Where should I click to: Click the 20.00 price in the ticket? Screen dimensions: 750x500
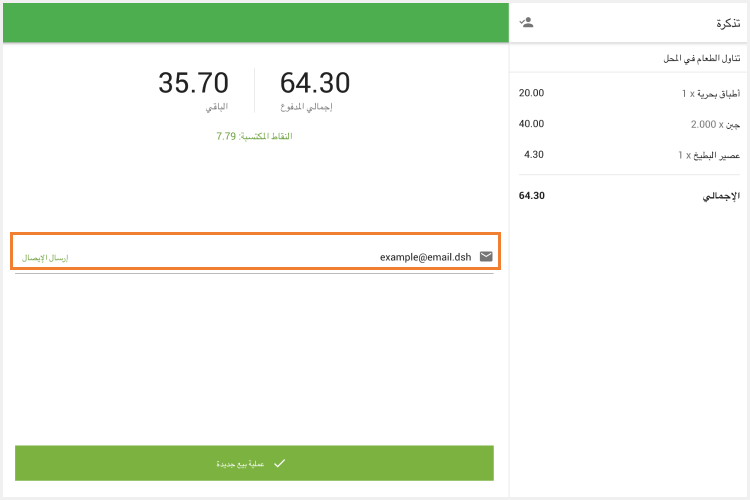[x=531, y=93]
